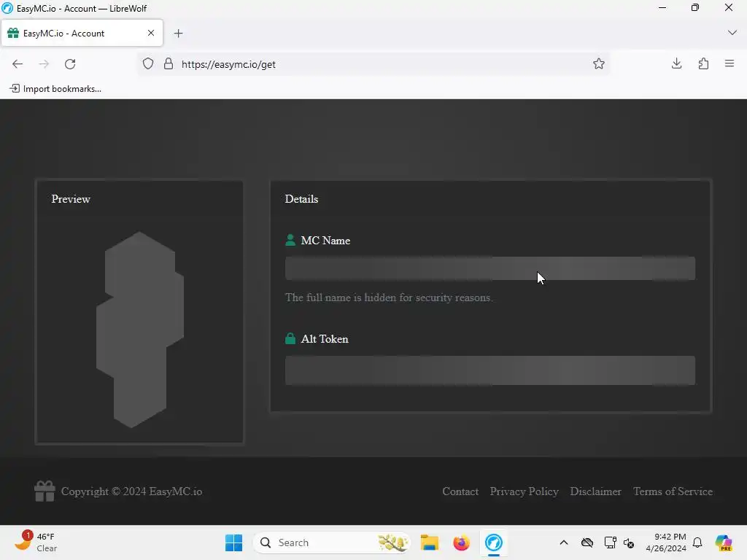Click the Preview heading text
This screenshot has height=560, width=747.
pos(71,199)
